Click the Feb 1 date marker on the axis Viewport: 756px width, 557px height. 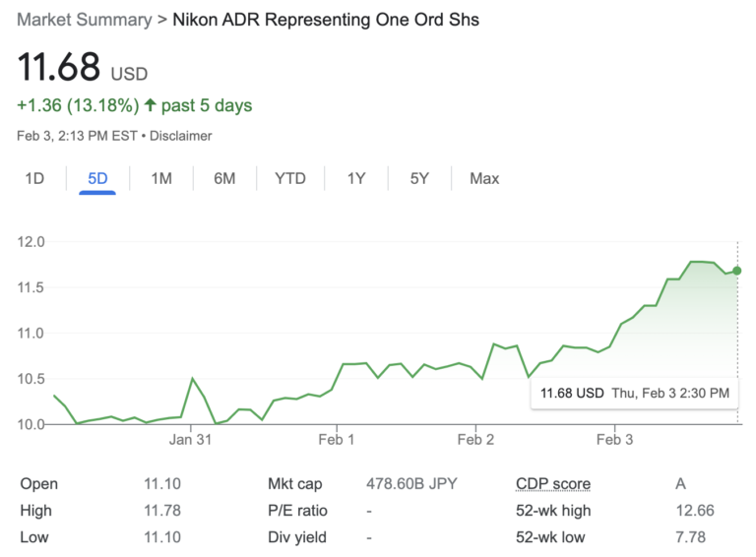(x=337, y=440)
